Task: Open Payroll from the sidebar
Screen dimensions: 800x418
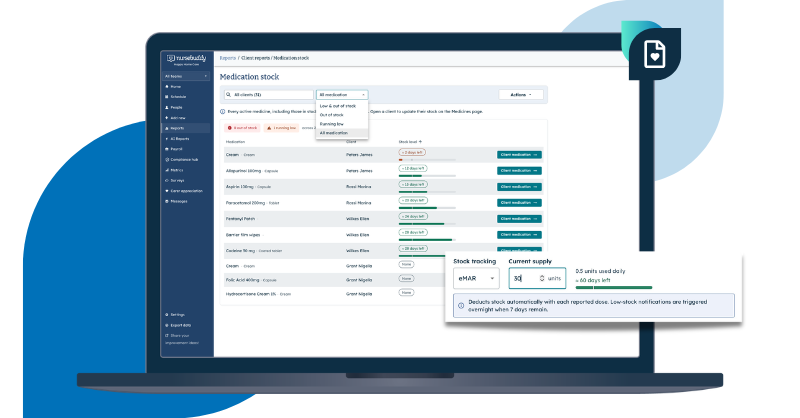Action: point(174,149)
